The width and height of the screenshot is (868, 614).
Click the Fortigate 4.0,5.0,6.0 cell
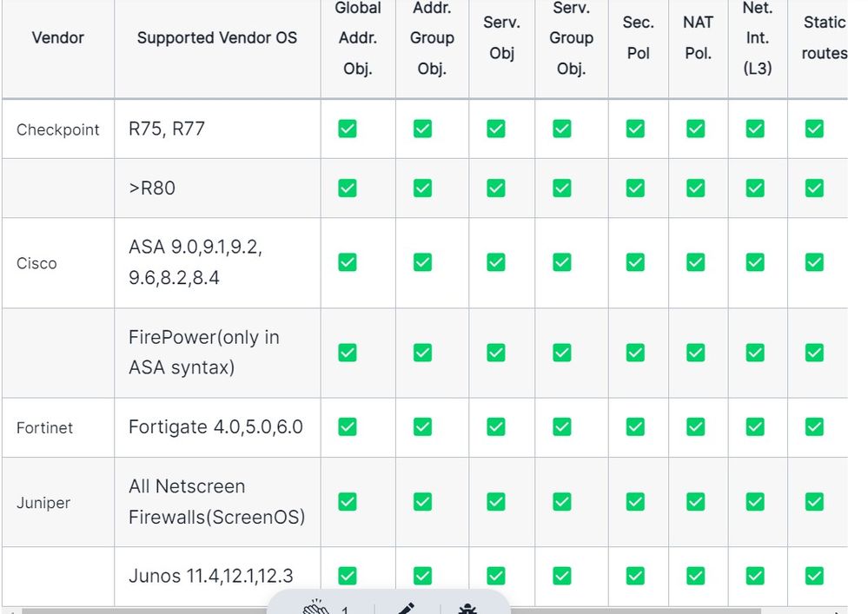(x=215, y=427)
